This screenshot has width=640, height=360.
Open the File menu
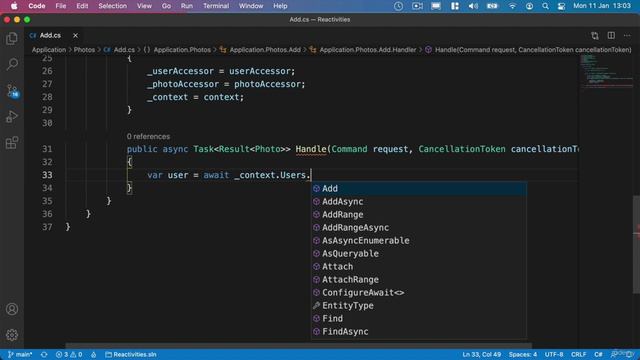(x=61, y=6)
